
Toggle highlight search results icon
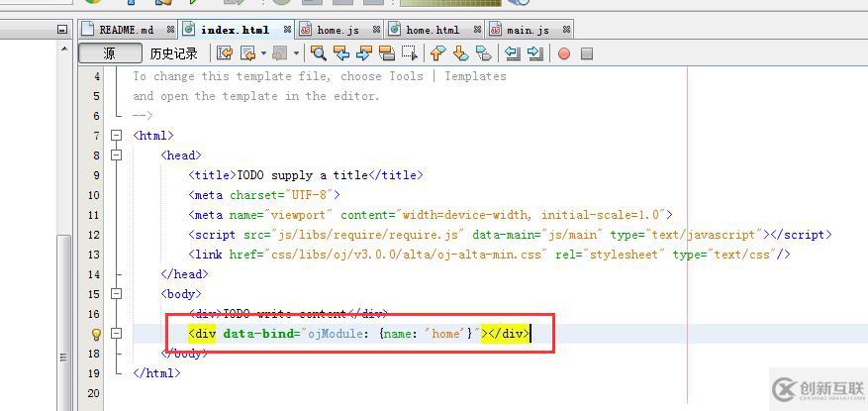(386, 53)
